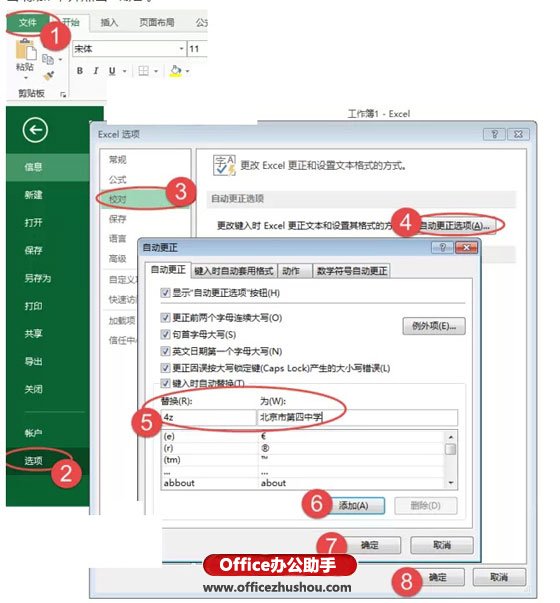The width and height of the screenshot is (560, 603).
Task: Switch to the 开始 ribbon tab
Action: click(x=72, y=22)
